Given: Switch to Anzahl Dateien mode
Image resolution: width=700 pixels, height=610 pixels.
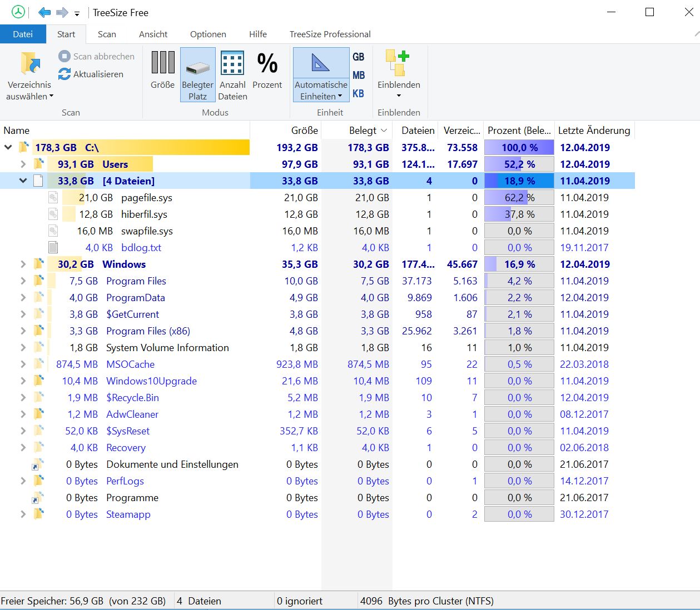Looking at the screenshot, I should 232,75.
